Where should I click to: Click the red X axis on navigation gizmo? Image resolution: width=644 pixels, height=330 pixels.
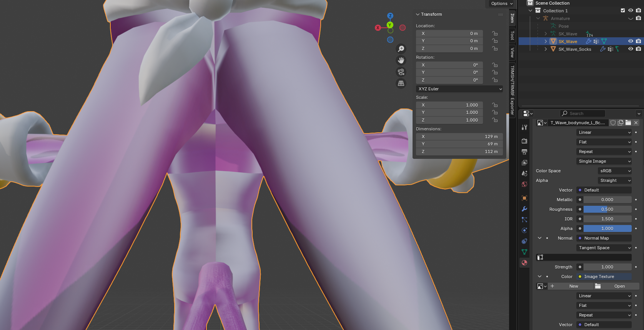378,28
